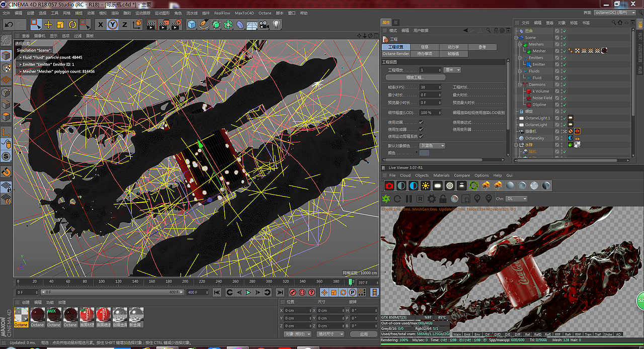Collapse the Fluids tree node
This screenshot has height=349, width=644.
(520, 71)
